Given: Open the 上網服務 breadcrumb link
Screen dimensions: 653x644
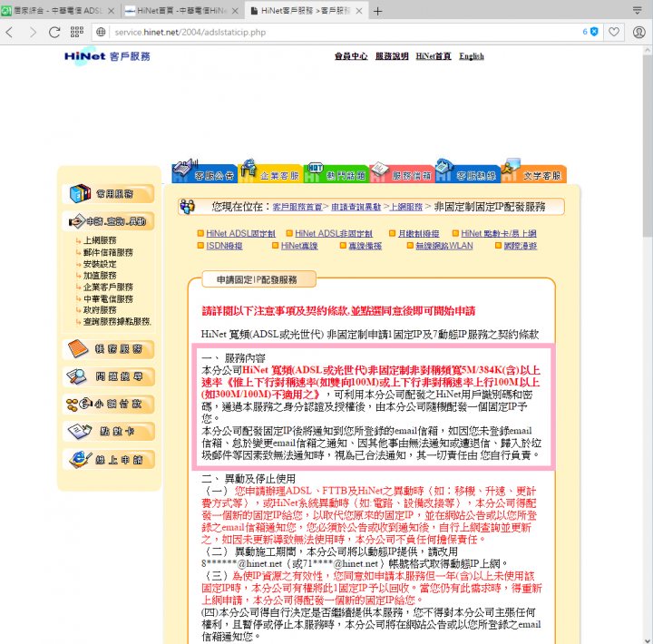Looking at the screenshot, I should coord(406,207).
